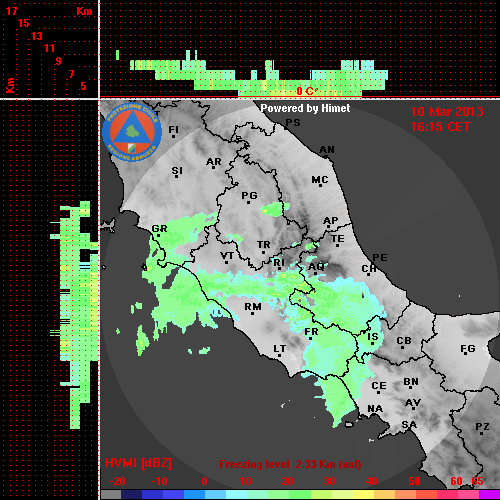
Task: Click the PE city label
Action: pos(380,258)
